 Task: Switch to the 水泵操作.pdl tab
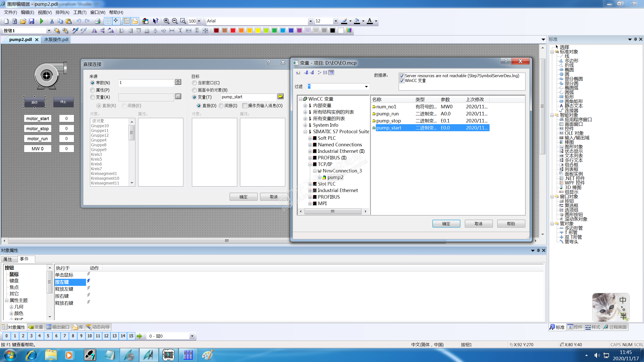pyautogui.click(x=56, y=39)
